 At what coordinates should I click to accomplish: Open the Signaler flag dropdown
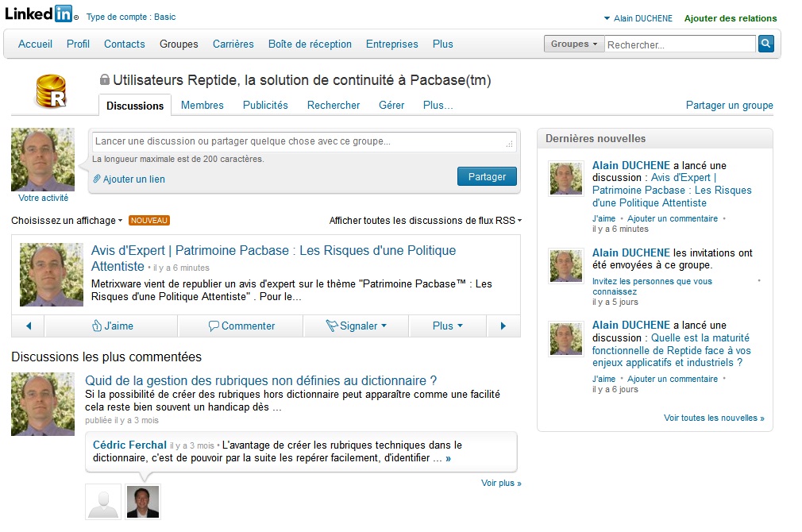357,326
